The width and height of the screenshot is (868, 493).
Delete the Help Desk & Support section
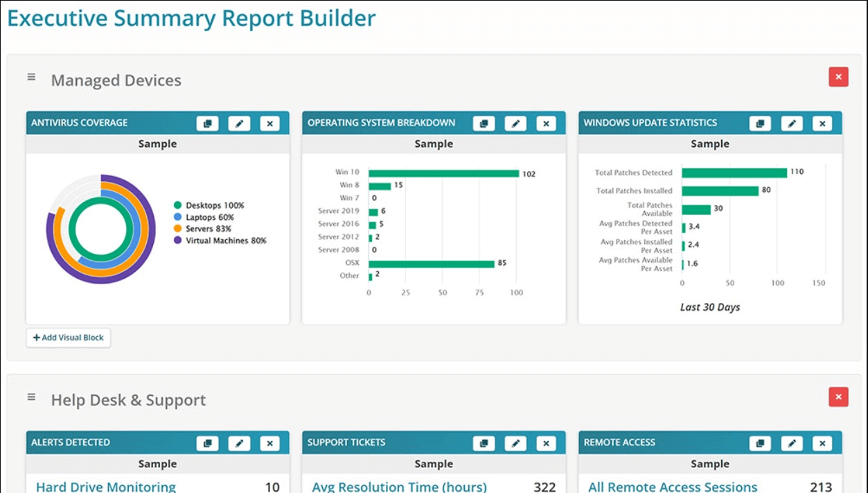tap(838, 397)
